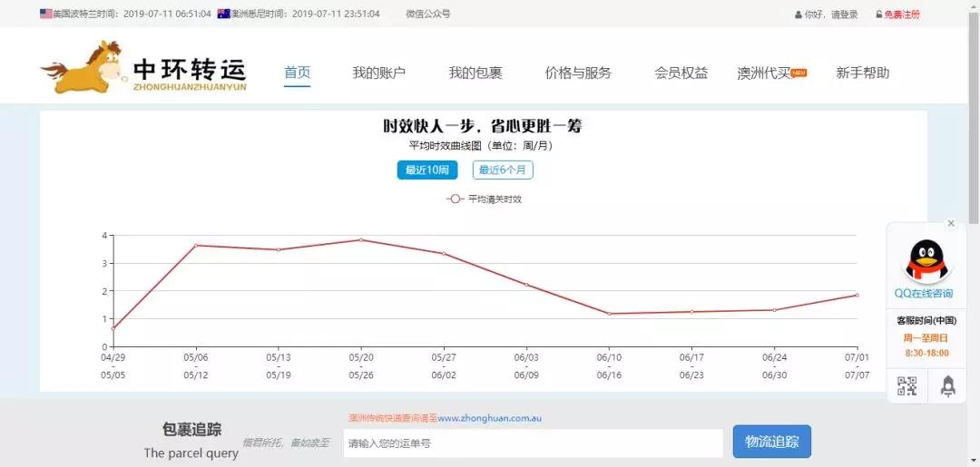Viewport: 980px width, 467px height.
Task: Click the 05/13 data point on chart
Action: click(279, 249)
